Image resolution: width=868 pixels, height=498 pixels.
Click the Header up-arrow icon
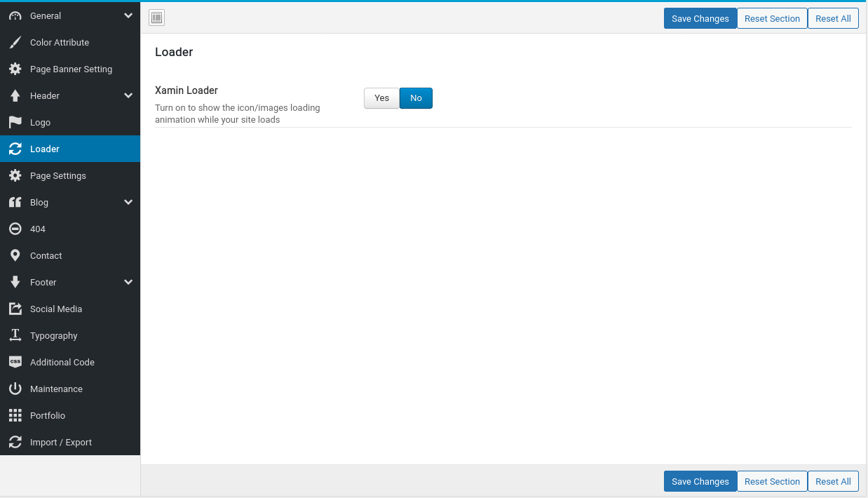tap(15, 95)
